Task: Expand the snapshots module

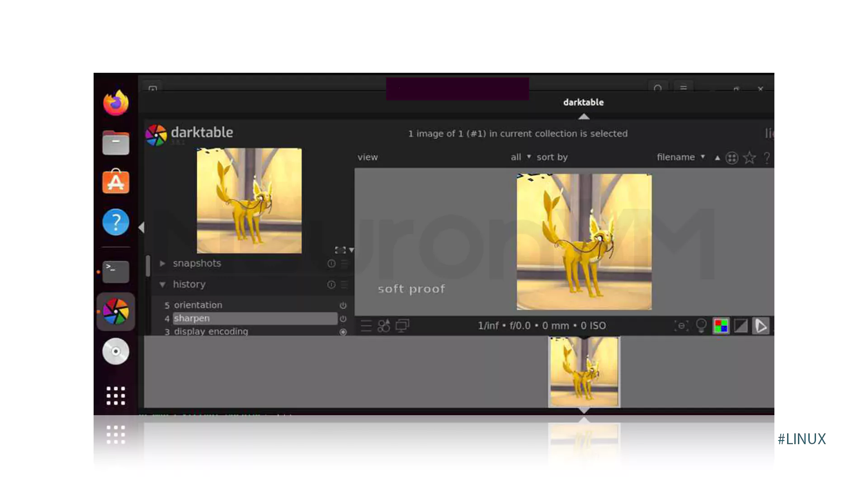Action: [162, 263]
